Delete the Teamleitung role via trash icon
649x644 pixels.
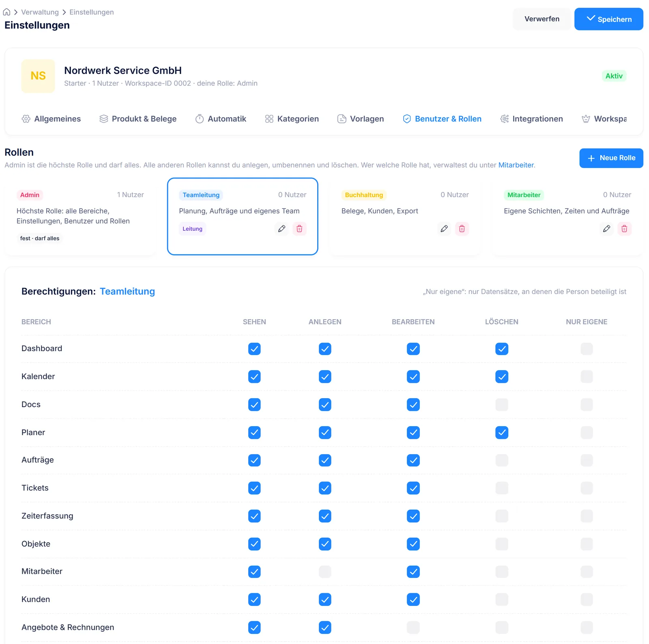tap(299, 229)
